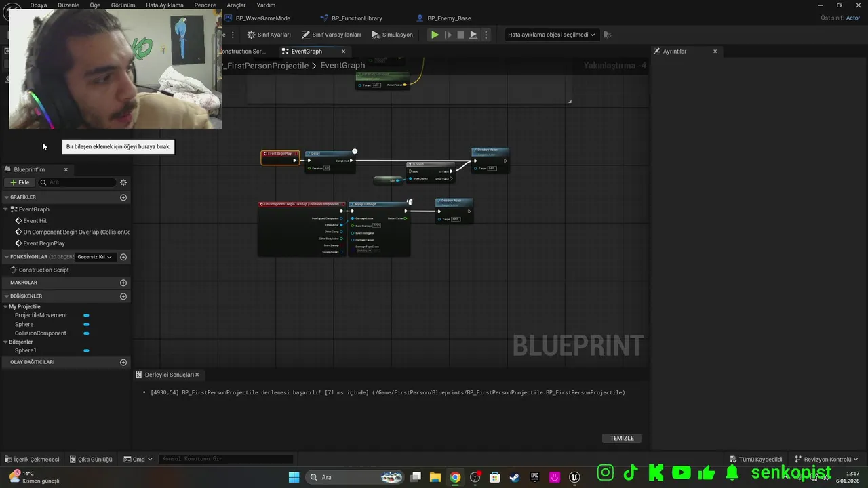Open the Dosya menu
This screenshot has height=488, width=868.
pyautogui.click(x=39, y=5)
